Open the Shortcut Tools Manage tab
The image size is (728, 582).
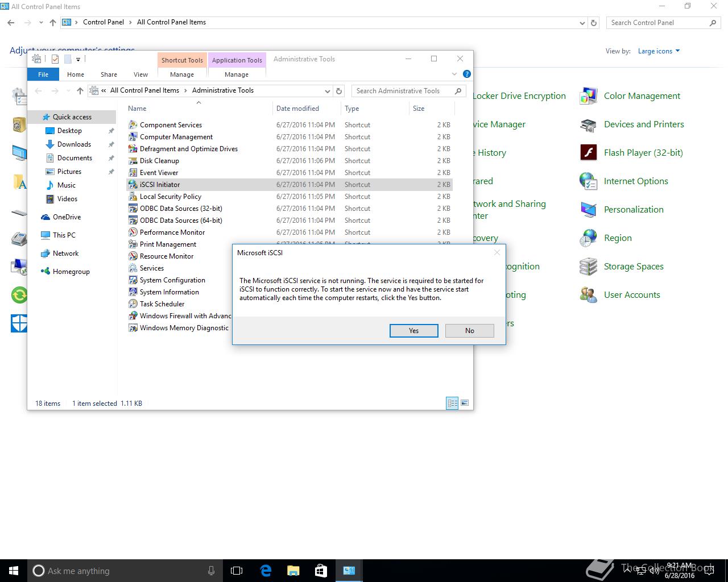coord(182,74)
